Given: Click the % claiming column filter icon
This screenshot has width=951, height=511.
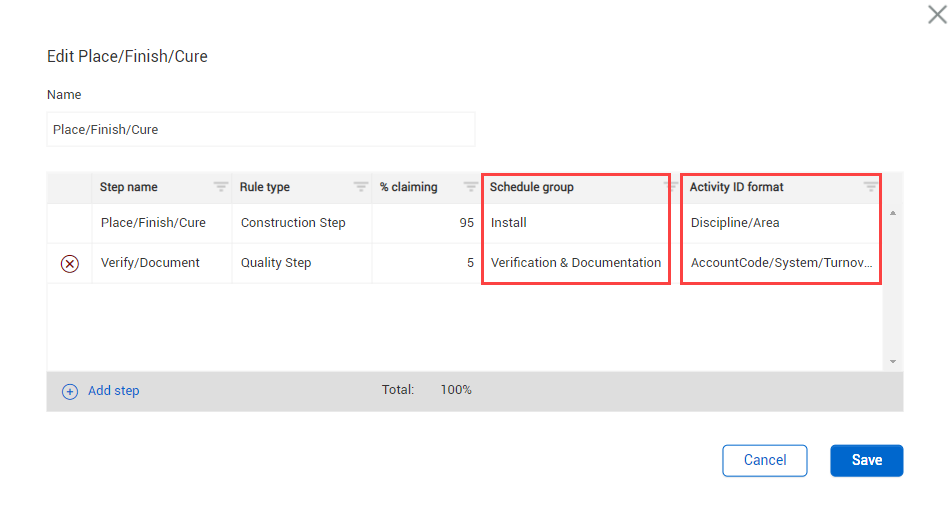Looking at the screenshot, I should pos(470,187).
